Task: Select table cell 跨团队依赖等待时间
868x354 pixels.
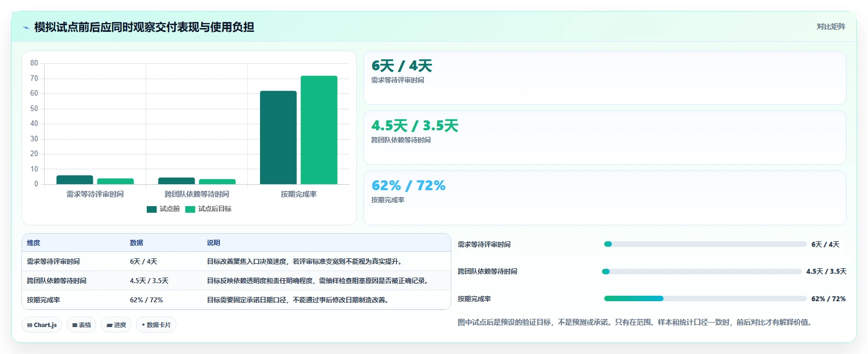Action: (57, 281)
